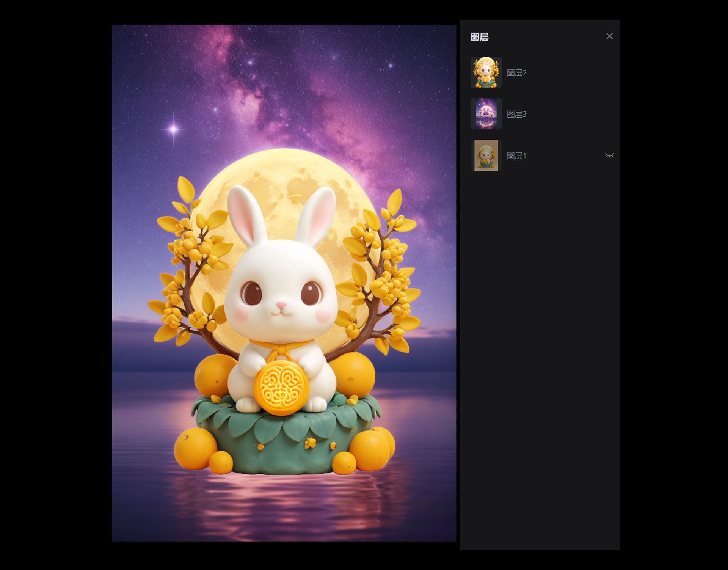Select the 图层2 thumbnail

[x=486, y=72]
